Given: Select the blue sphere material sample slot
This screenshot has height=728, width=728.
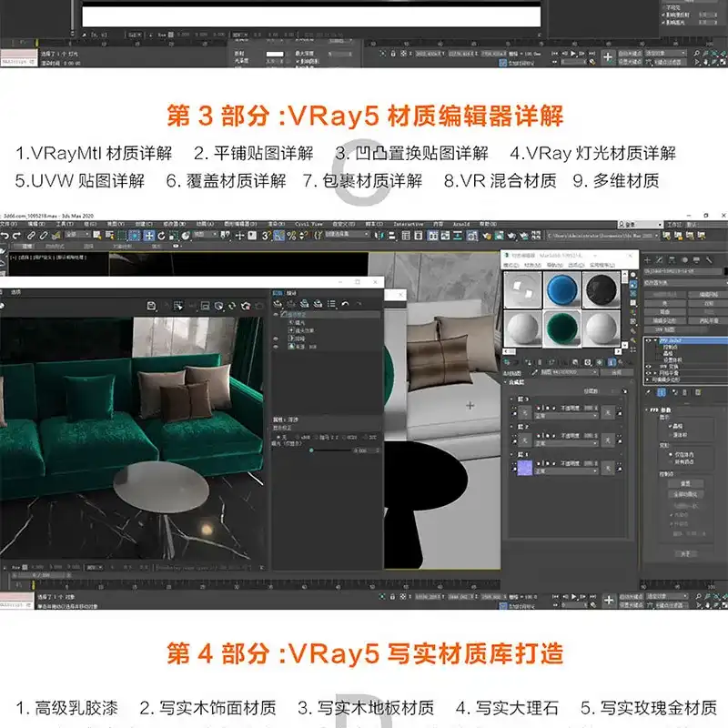Looking at the screenshot, I should coord(563,289).
